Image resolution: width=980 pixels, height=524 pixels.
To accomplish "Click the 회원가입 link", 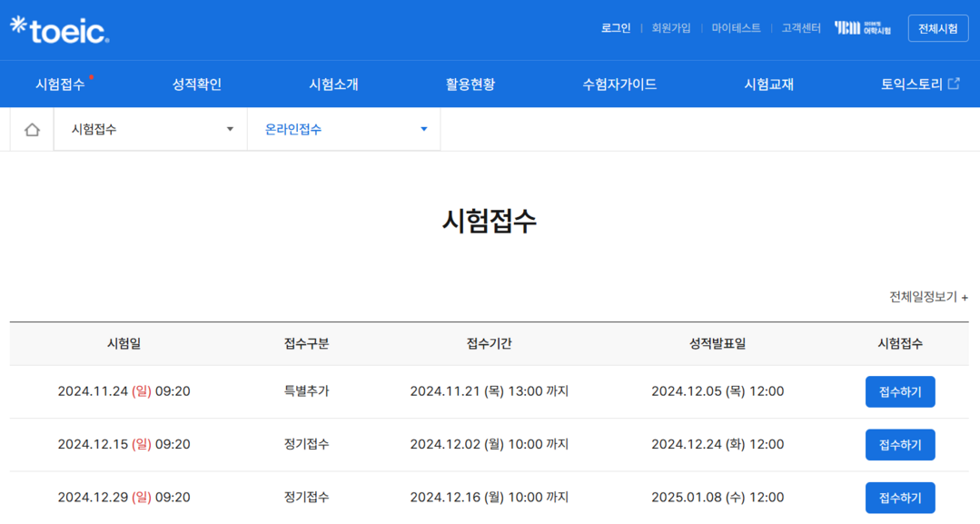I will pos(671,28).
